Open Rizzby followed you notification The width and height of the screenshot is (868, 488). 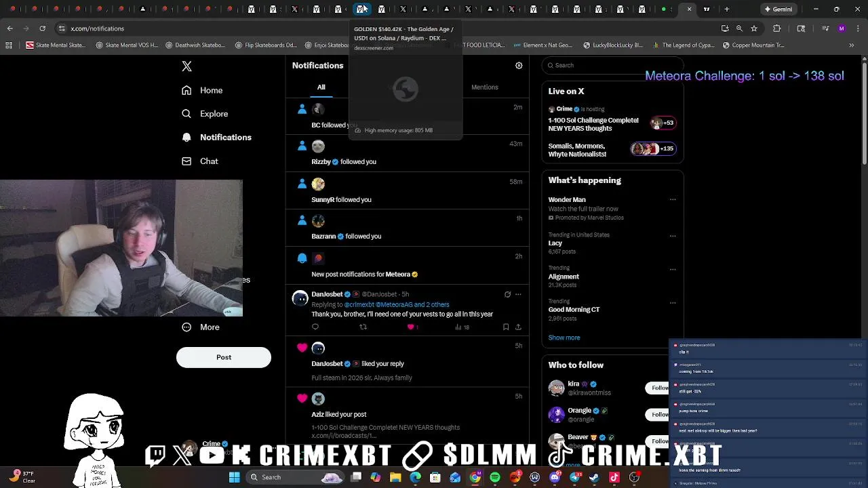click(x=407, y=153)
